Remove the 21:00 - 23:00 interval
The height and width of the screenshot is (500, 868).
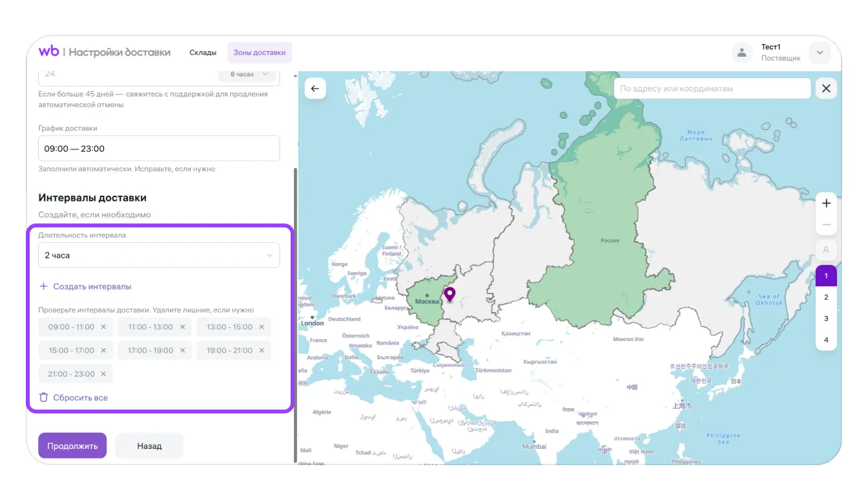[x=103, y=374]
